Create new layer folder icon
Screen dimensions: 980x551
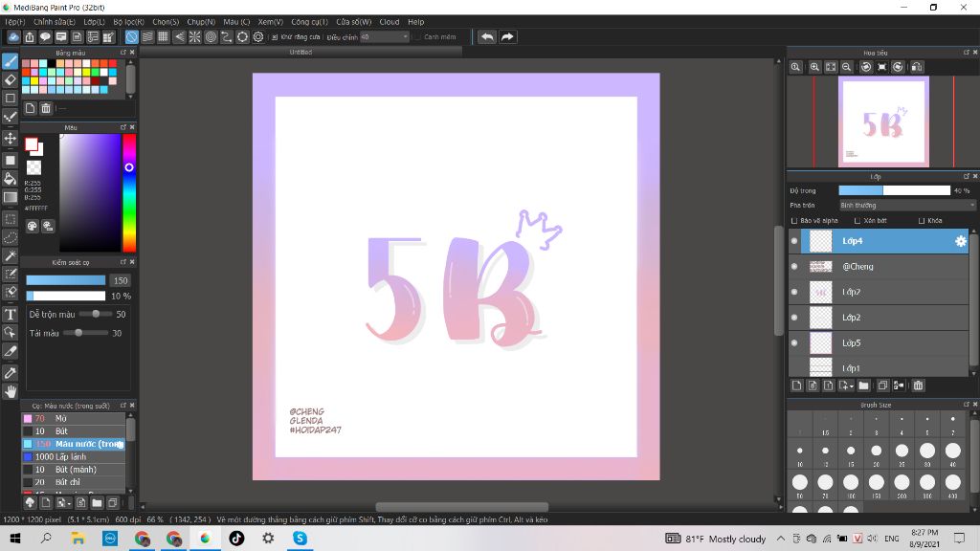pos(864,386)
